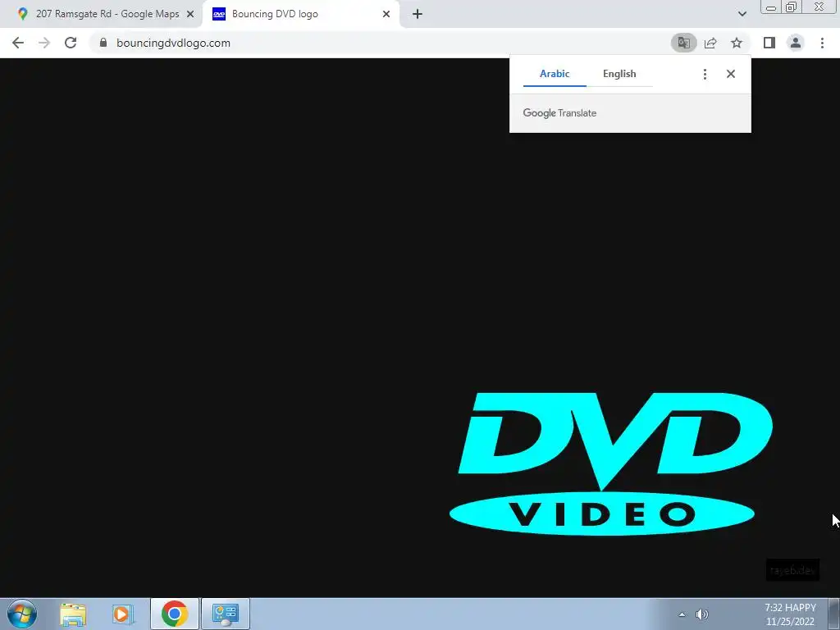The image size is (840, 630).
Task: Open Chrome's three-dot menu
Action: coord(822,43)
